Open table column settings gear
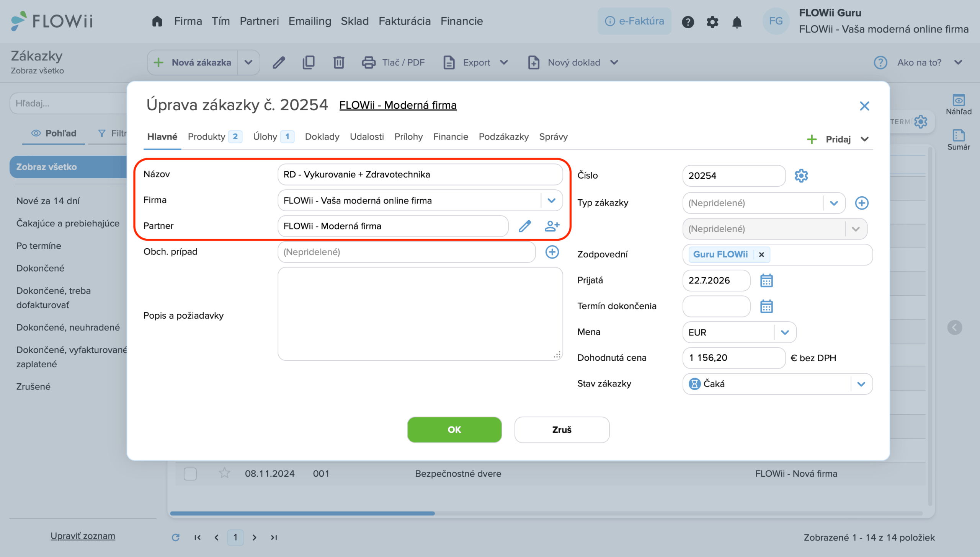Screen dimensions: 980x557 (921, 122)
